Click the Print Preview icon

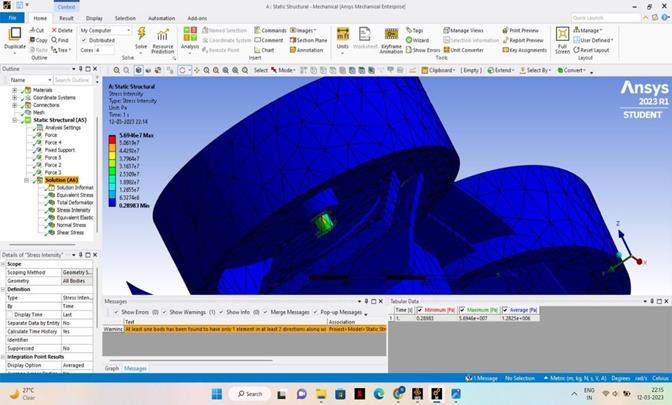tap(505, 30)
